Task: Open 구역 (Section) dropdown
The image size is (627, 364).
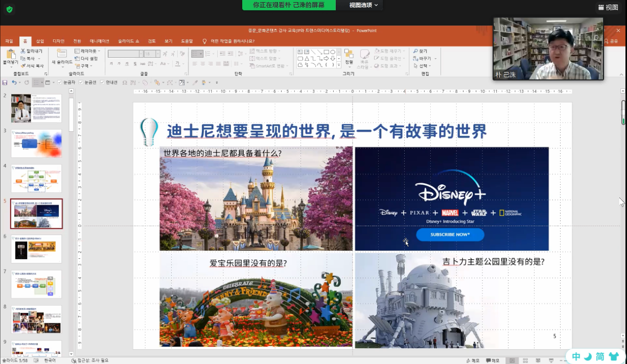Action: 83,66
